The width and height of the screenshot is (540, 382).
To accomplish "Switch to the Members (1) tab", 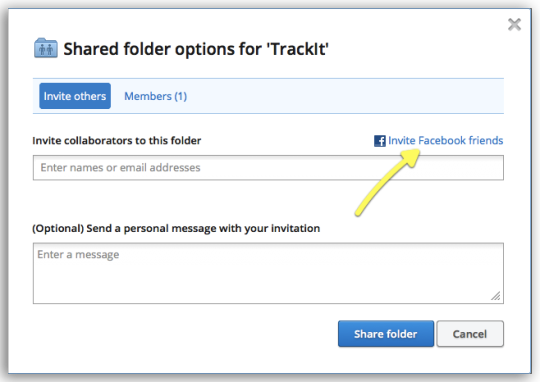I will 155,96.
